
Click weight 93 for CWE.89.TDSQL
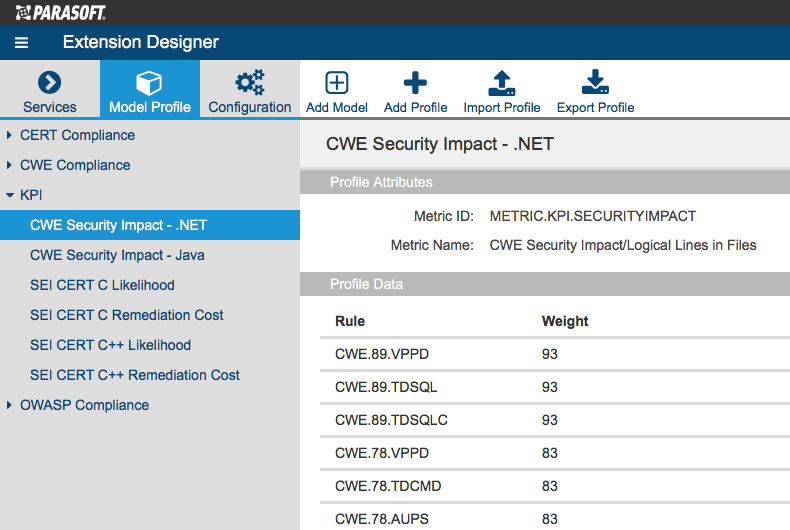(x=550, y=387)
